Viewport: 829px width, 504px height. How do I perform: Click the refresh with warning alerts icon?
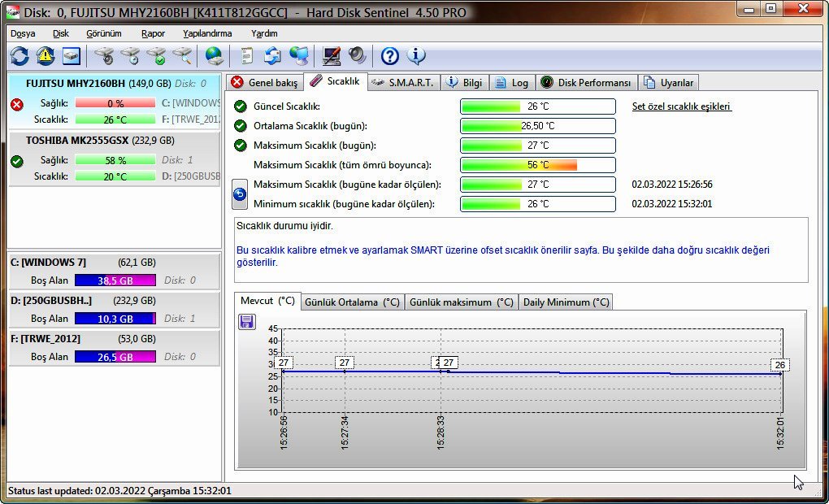46,55
